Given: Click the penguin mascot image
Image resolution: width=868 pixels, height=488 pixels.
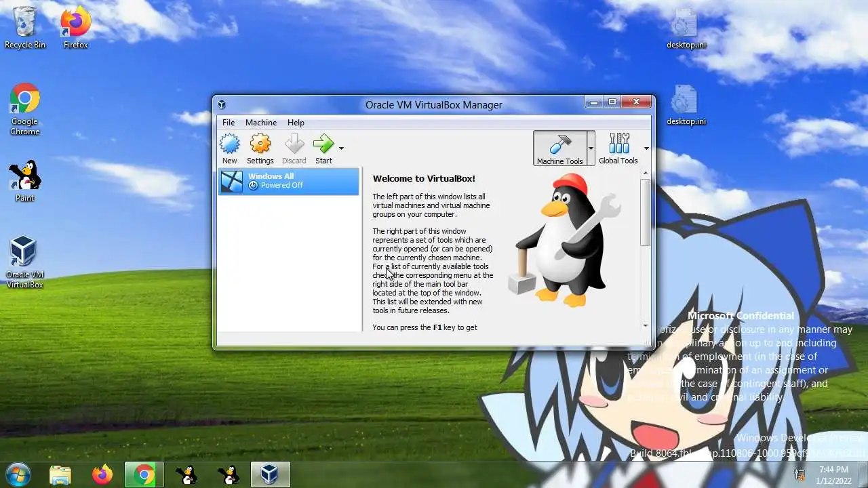Looking at the screenshot, I should (564, 241).
